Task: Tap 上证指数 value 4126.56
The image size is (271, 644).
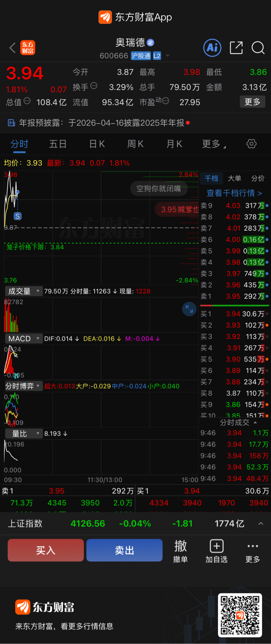Action: [x=88, y=524]
